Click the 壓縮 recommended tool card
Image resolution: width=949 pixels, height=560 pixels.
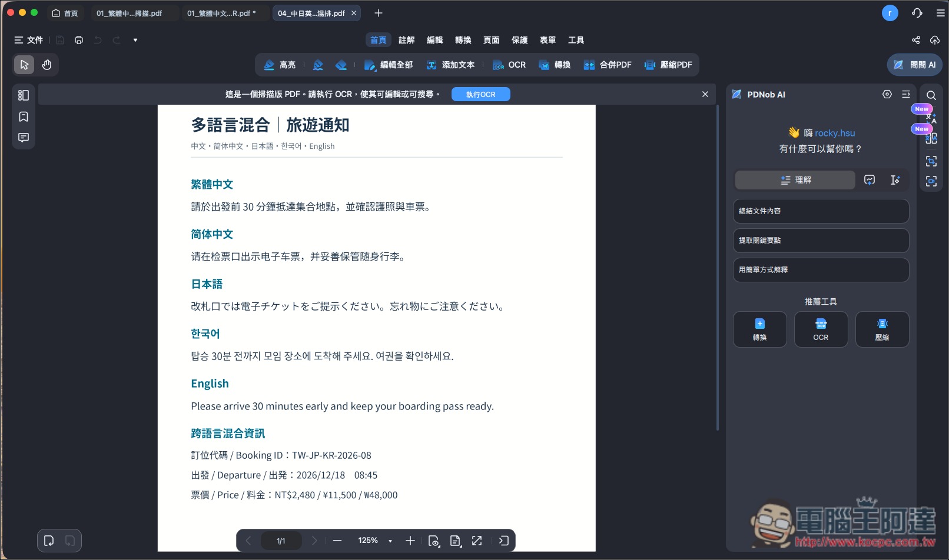pos(882,329)
